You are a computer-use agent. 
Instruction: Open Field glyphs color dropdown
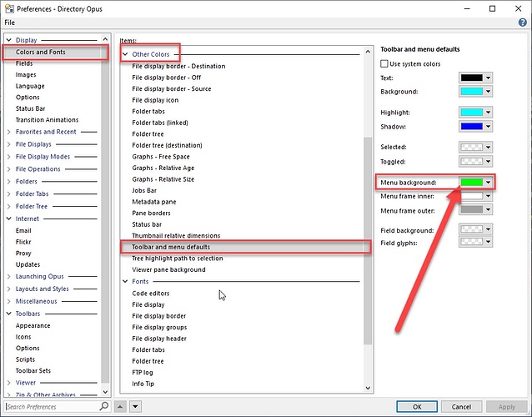[475, 242]
